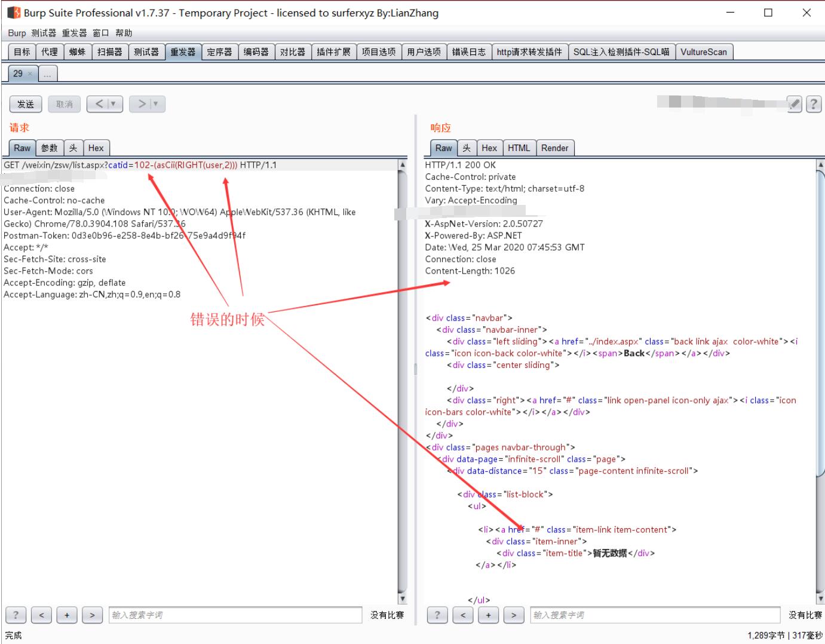Open the 插件扩展 tab
This screenshot has height=644, width=825.
tap(333, 52)
